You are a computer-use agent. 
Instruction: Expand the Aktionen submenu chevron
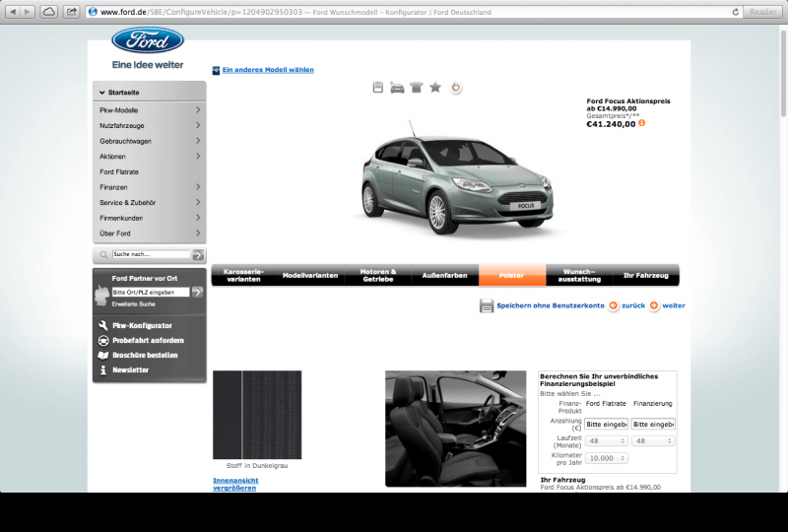[x=198, y=156]
